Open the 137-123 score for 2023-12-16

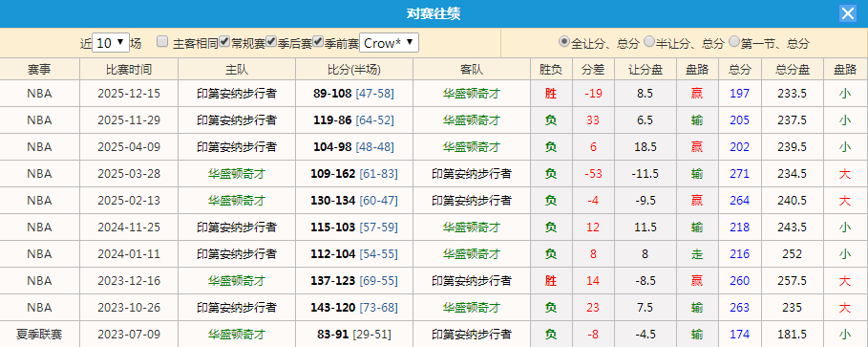tap(332, 280)
